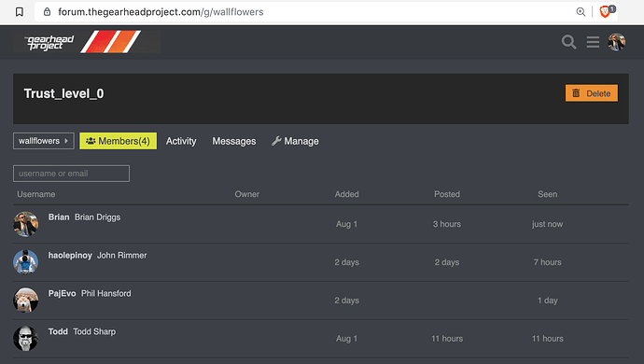Viewport: 644px width, 364px height.
Task: Click haolepinoy's '7 hours' seen value
Action: 548,262
